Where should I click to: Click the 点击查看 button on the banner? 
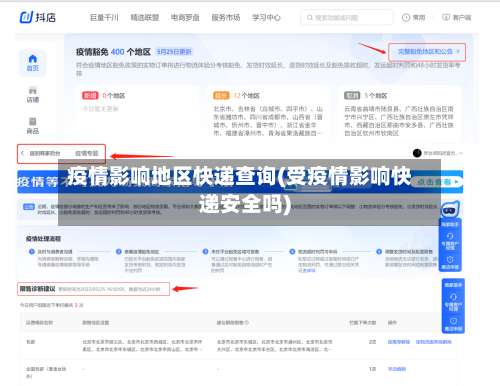coord(437,182)
